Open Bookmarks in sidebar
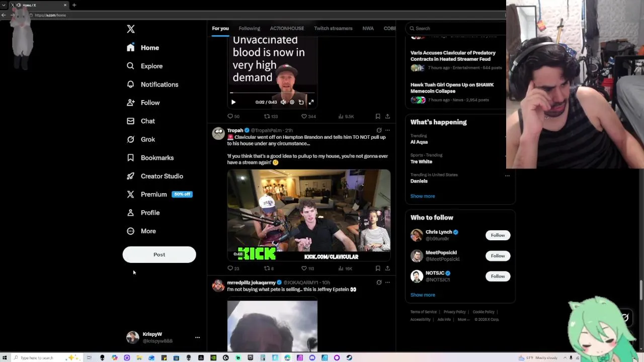 pyautogui.click(x=150, y=158)
